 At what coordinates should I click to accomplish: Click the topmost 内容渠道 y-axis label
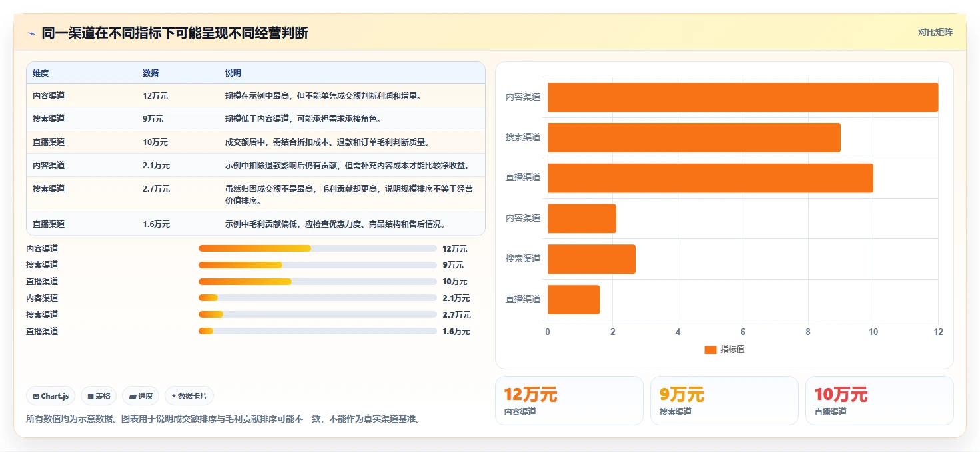523,97
